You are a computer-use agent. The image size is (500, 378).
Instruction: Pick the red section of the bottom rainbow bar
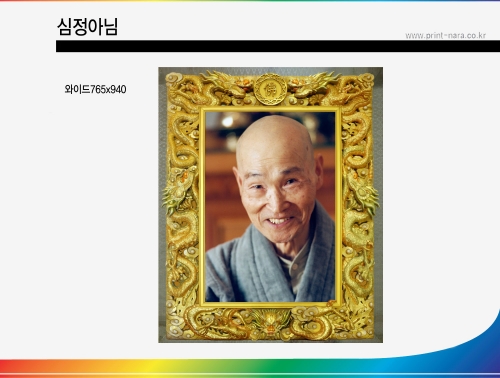pyautogui.click(x=20, y=368)
